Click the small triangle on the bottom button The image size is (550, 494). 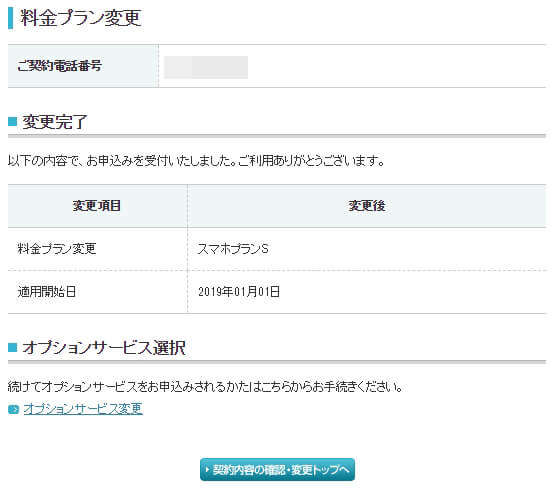[x=207, y=469]
